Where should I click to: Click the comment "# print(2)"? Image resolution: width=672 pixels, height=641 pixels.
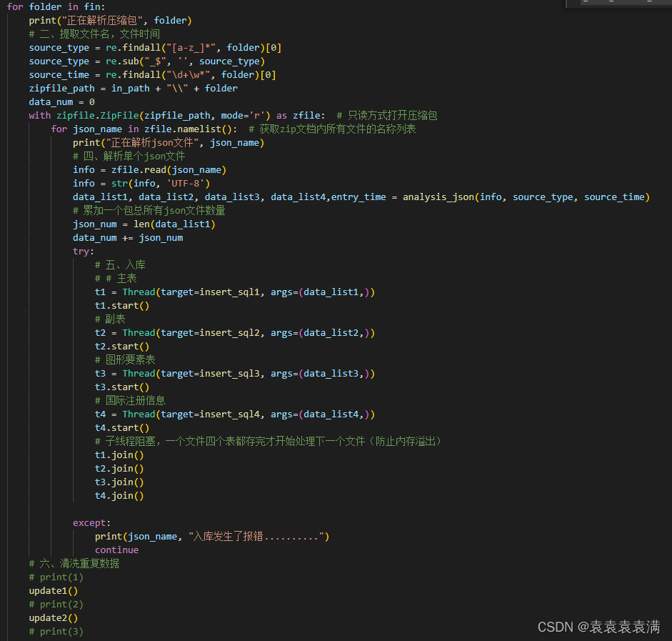coord(56,605)
